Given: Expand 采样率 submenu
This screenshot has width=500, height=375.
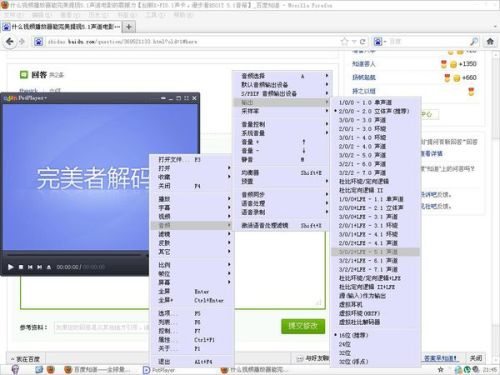Looking at the screenshot, I should (282, 111).
